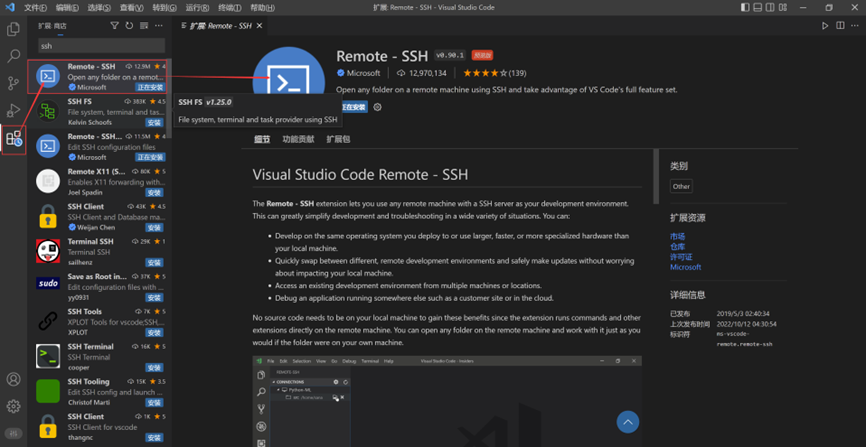Open the Explorer view in activity bar
Screen dimensions: 866x447
click(x=13, y=29)
